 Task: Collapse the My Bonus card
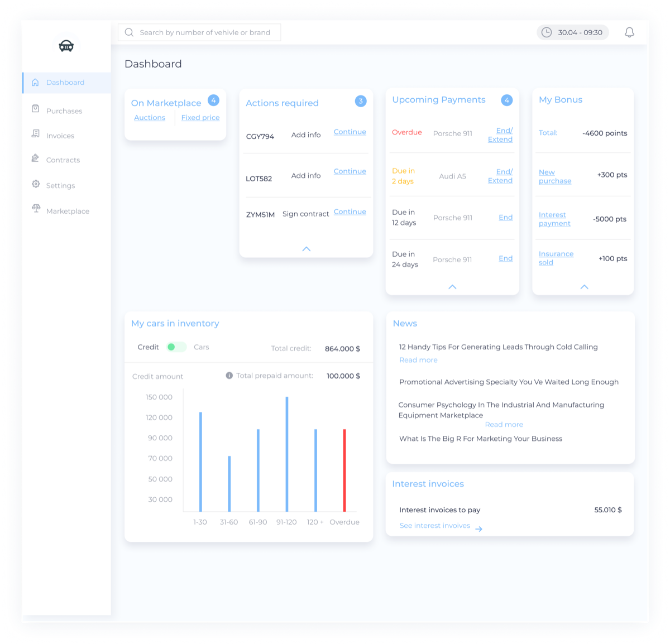[x=584, y=287]
